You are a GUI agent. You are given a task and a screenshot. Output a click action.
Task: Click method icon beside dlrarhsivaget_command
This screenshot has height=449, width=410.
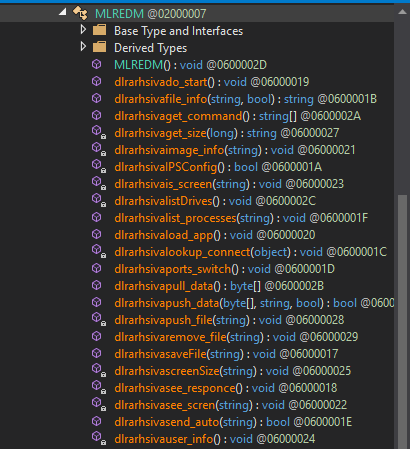pyautogui.click(x=97, y=115)
